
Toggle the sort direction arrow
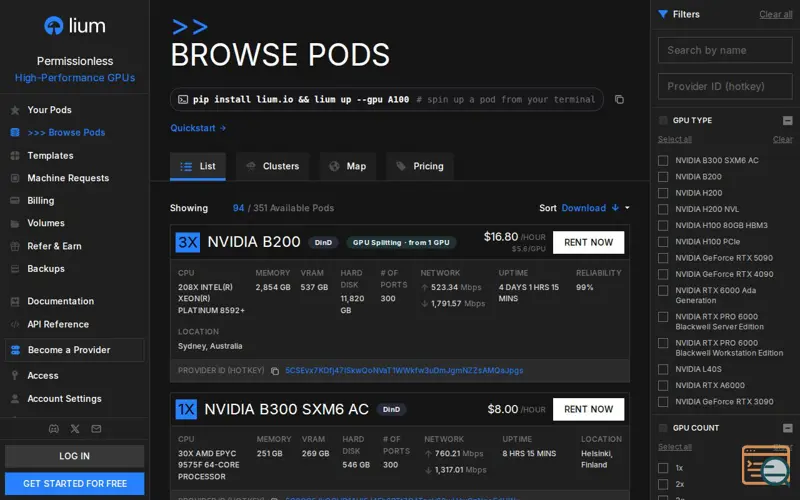615,208
